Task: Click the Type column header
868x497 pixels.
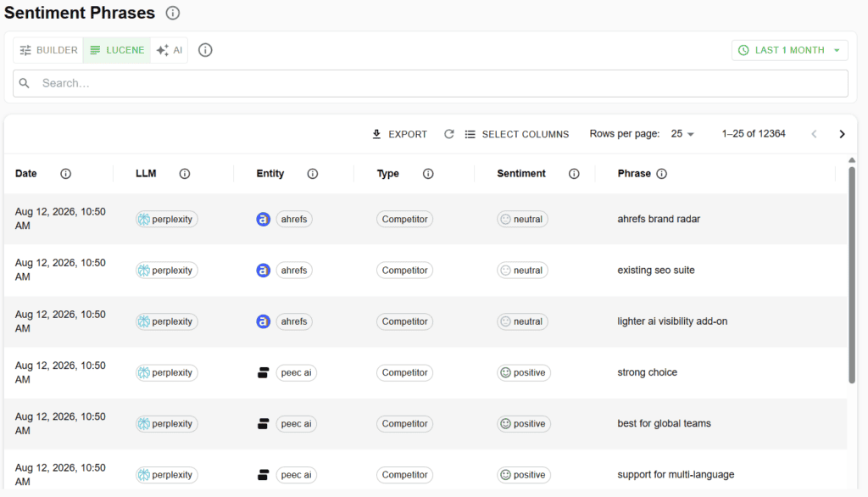Action: point(388,173)
